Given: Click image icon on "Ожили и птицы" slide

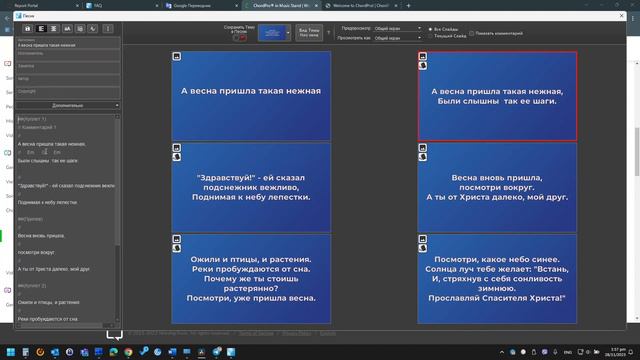Looking at the screenshot, I should [177, 239].
